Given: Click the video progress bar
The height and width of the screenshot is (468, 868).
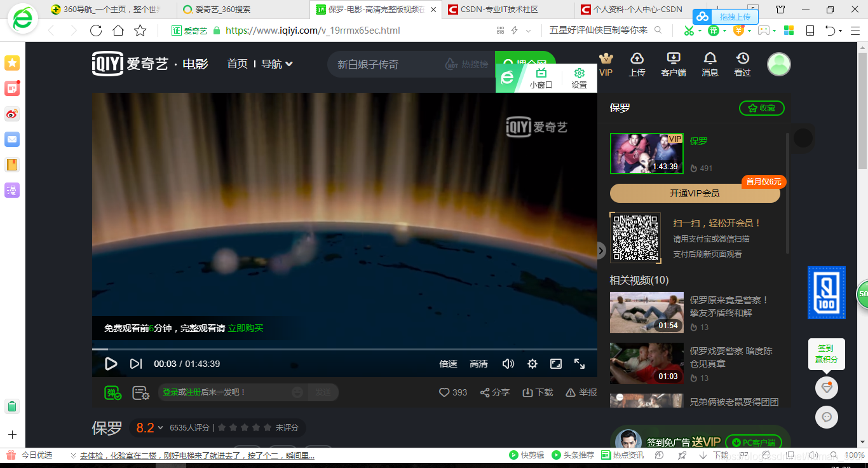Looking at the screenshot, I should coord(344,349).
